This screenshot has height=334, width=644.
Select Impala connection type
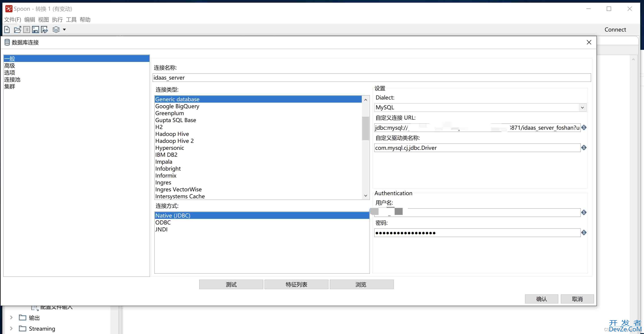pyautogui.click(x=258, y=162)
